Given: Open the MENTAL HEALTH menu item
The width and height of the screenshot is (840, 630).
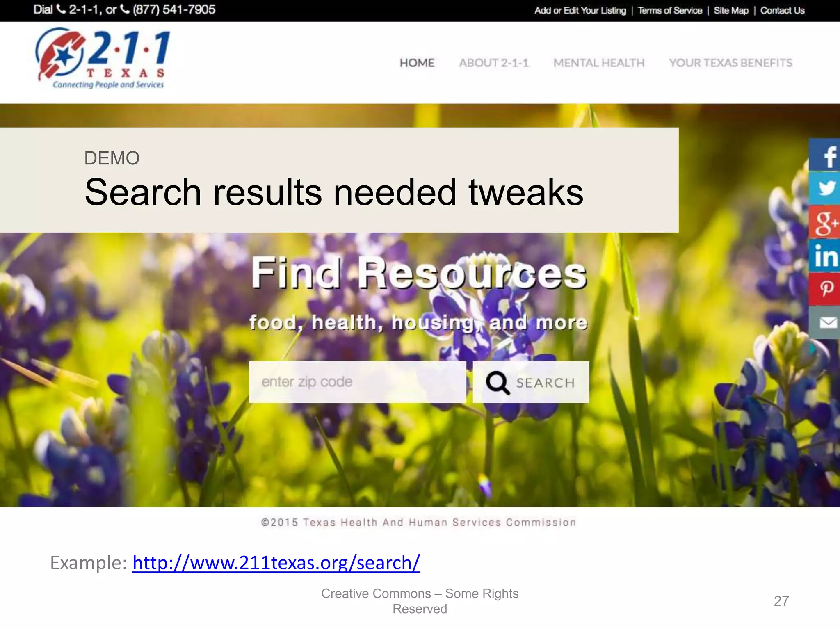Looking at the screenshot, I should point(599,63).
